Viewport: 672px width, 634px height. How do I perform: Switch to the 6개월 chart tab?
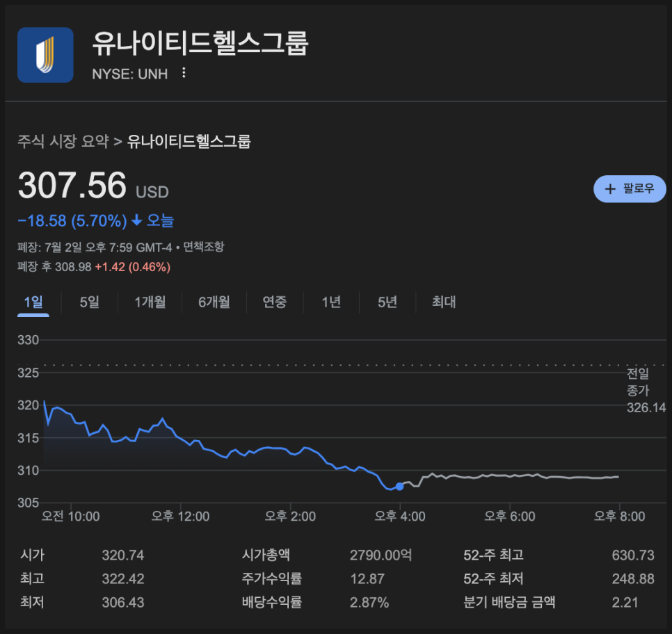pyautogui.click(x=214, y=302)
